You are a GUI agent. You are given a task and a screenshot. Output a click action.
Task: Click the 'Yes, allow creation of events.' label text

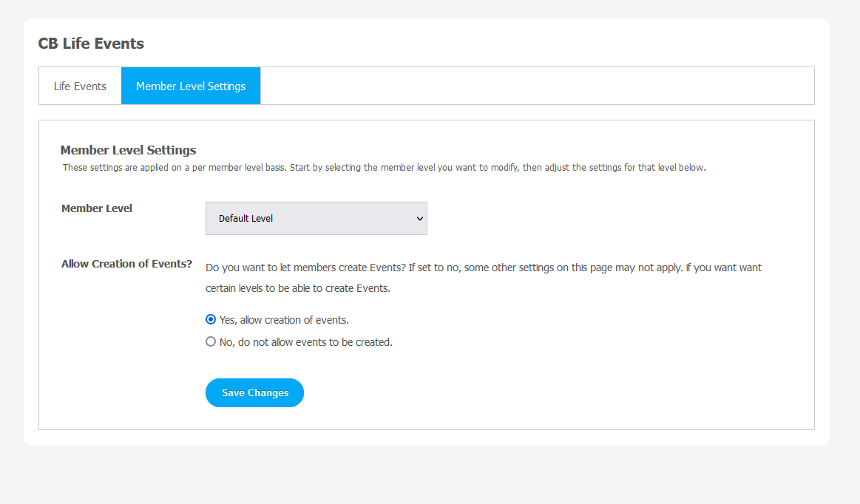pos(284,320)
